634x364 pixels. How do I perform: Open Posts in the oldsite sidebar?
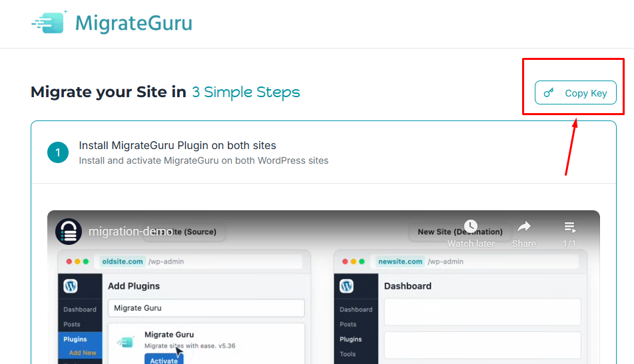(x=72, y=325)
